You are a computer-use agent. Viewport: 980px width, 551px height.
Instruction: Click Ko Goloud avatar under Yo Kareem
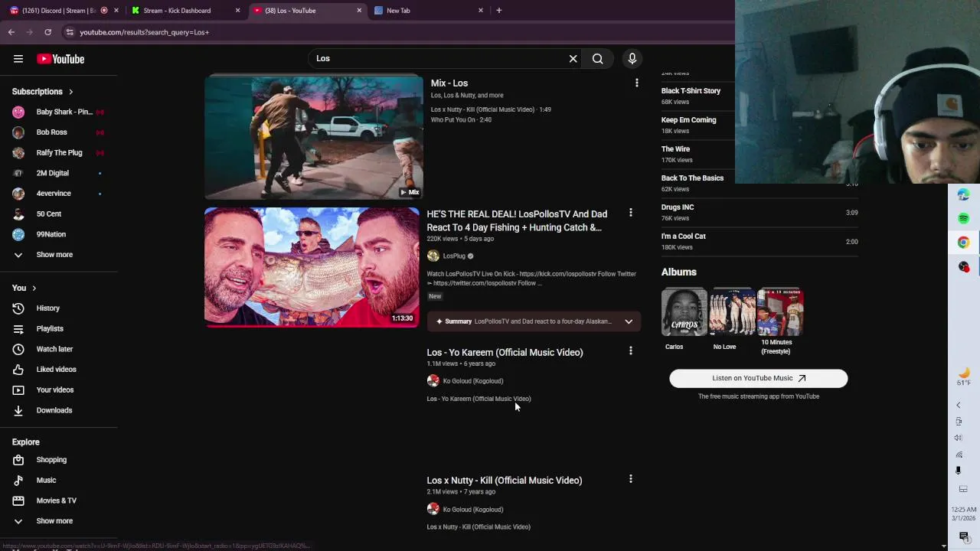point(433,381)
